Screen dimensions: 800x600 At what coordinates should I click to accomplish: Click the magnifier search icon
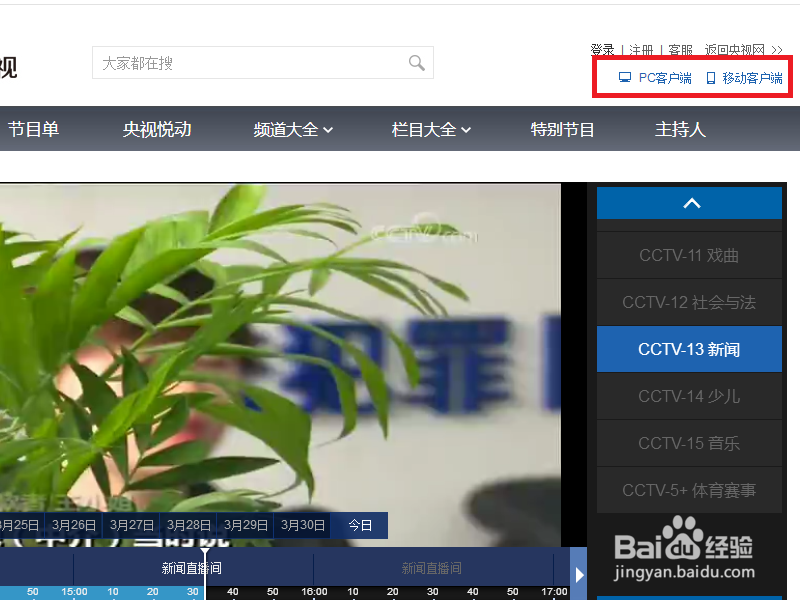(x=416, y=63)
